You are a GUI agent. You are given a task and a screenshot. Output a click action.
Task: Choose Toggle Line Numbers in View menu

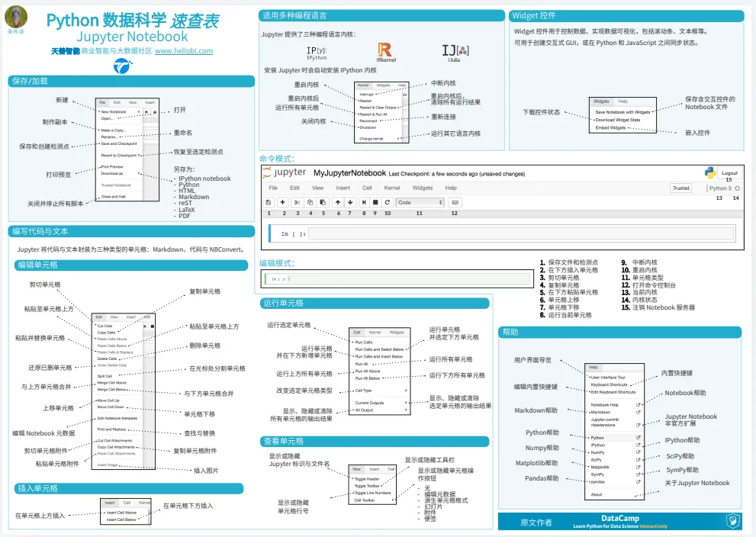click(x=372, y=493)
